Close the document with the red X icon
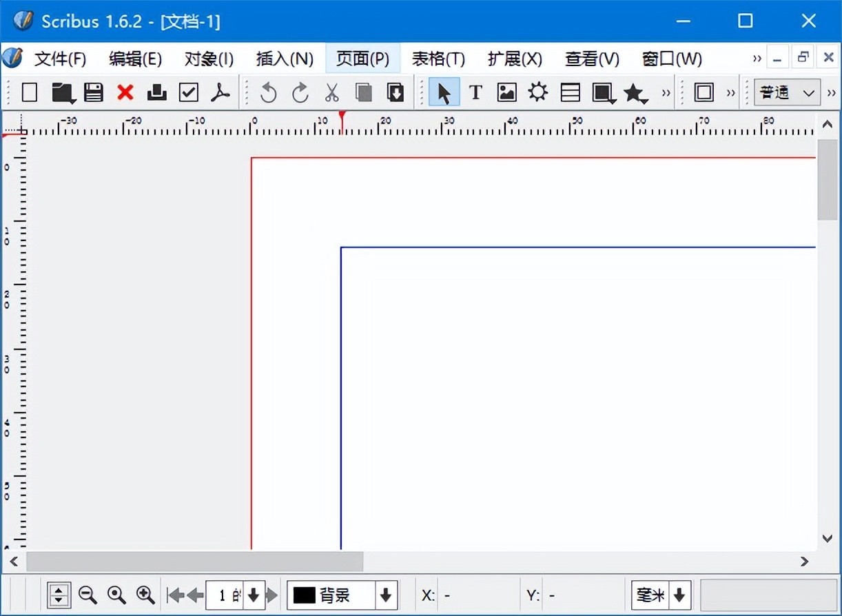Image resolution: width=842 pixels, height=616 pixels. point(125,92)
